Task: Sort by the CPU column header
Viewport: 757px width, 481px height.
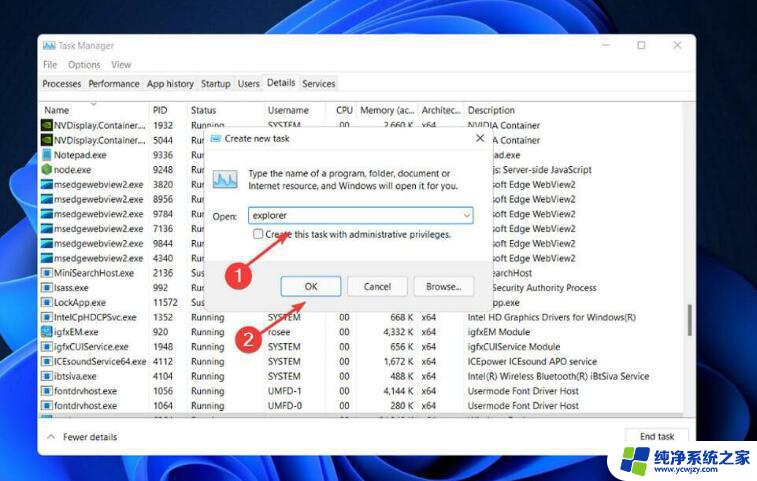Action: pos(344,110)
